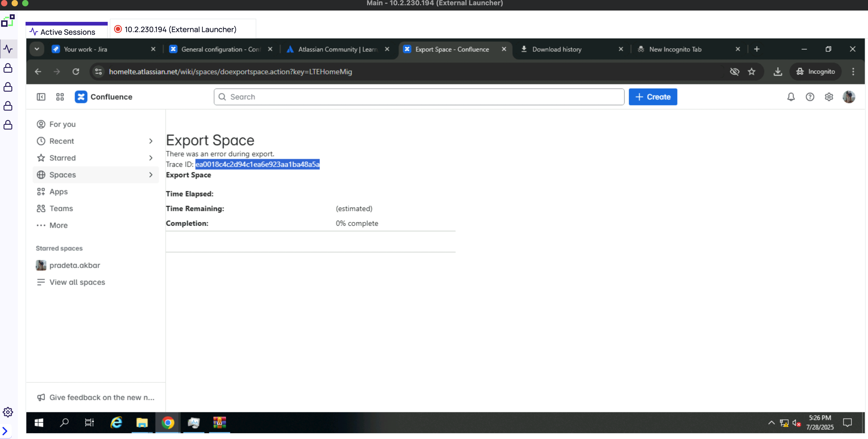Open the For you sidebar link
Viewport: 868px width, 439px height.
pyautogui.click(x=96, y=124)
